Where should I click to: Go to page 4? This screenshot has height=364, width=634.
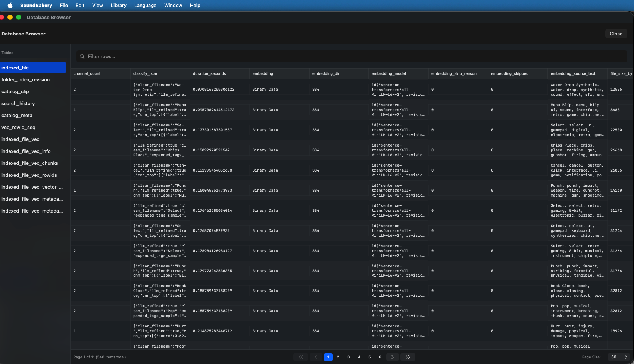[x=359, y=357]
